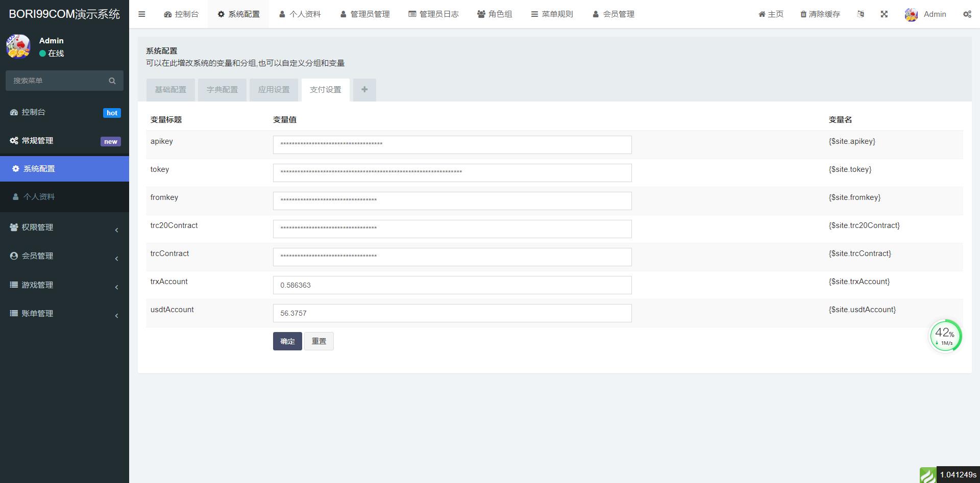Screen dimensions: 980x483
Task: Open the language switch icon
Action: coord(861,14)
